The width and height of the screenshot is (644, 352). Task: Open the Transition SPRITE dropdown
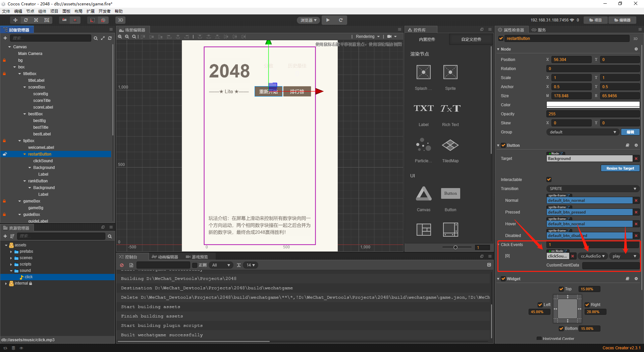[x=593, y=189]
